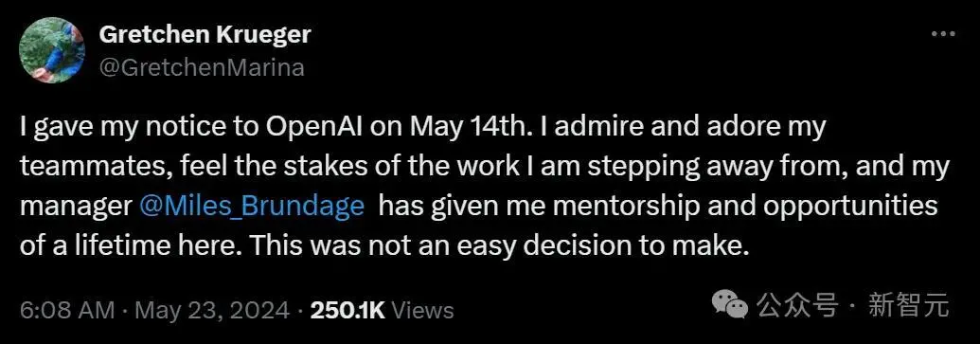Visit the @GretchenMarina handle
The height and width of the screenshot is (344, 980).
pyautogui.click(x=202, y=67)
